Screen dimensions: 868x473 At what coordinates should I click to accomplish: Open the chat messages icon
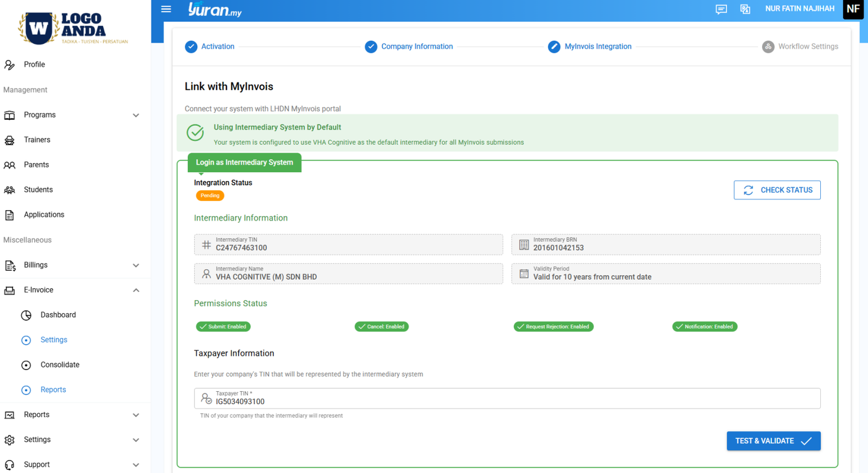click(x=721, y=9)
